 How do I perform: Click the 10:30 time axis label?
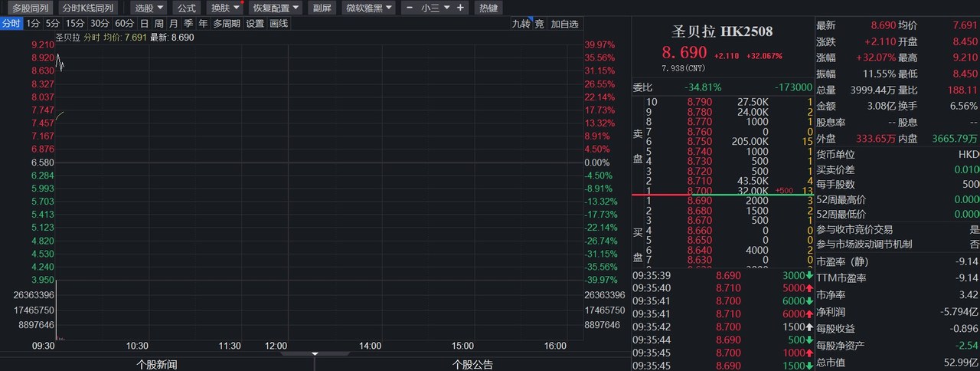[x=137, y=346]
